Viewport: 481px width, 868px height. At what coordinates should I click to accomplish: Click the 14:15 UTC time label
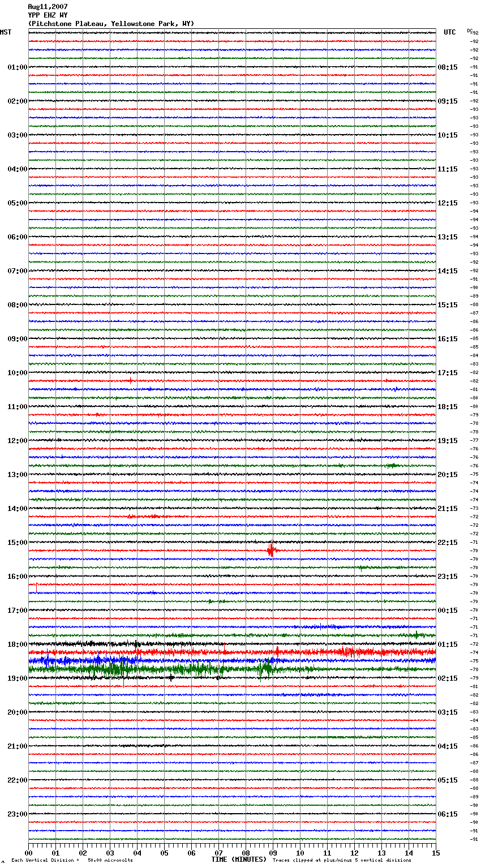point(448,271)
